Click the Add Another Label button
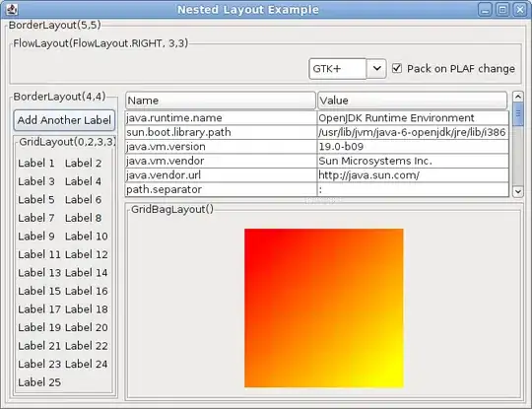Viewport: 532px width, 409px height. tap(64, 120)
